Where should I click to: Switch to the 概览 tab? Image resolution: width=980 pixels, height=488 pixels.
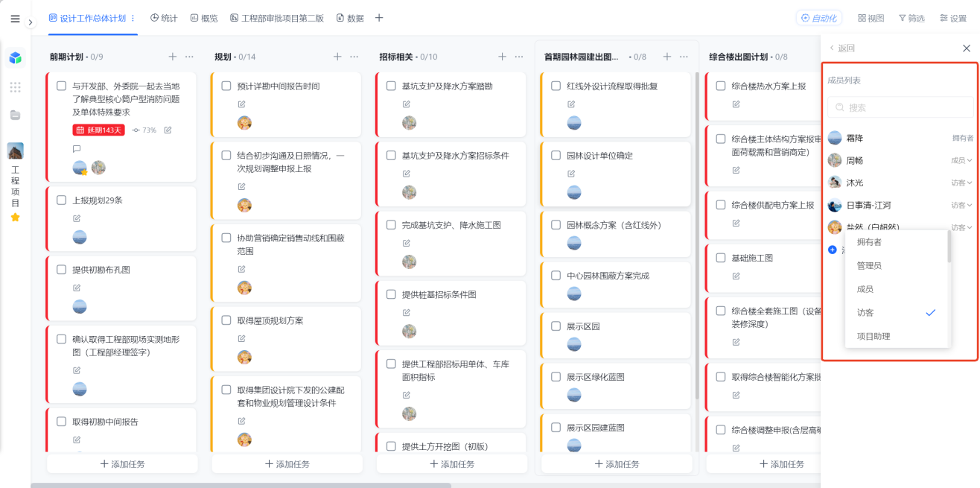(204, 18)
